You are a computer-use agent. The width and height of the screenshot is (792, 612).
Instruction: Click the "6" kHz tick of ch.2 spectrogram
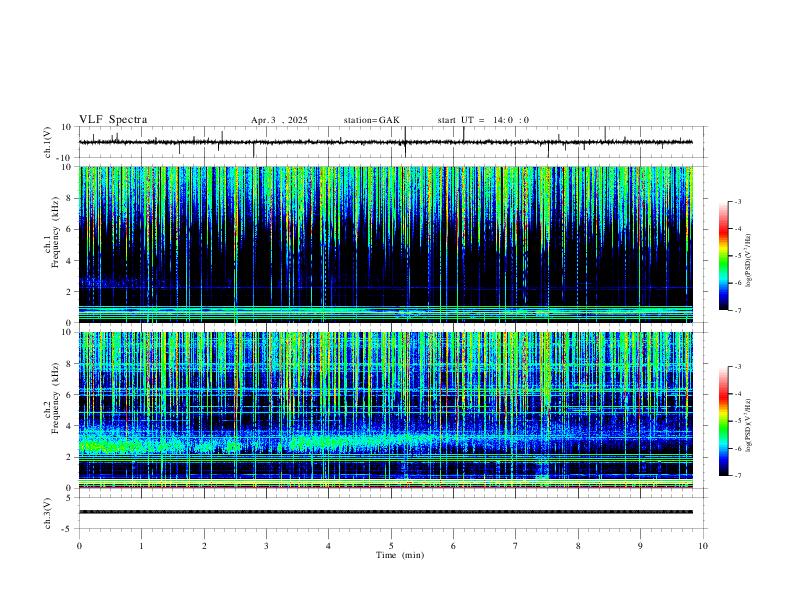click(x=69, y=395)
